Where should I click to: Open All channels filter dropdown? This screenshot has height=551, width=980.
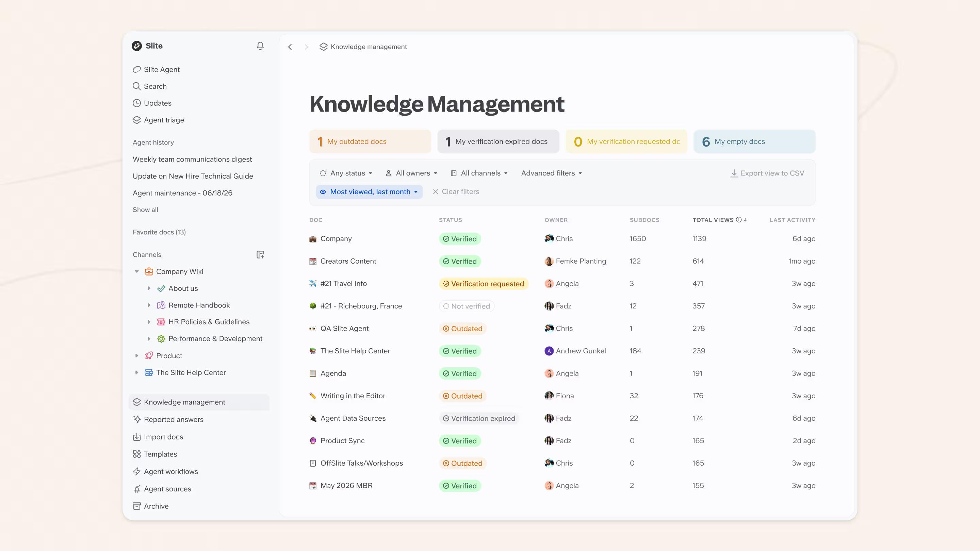(479, 173)
